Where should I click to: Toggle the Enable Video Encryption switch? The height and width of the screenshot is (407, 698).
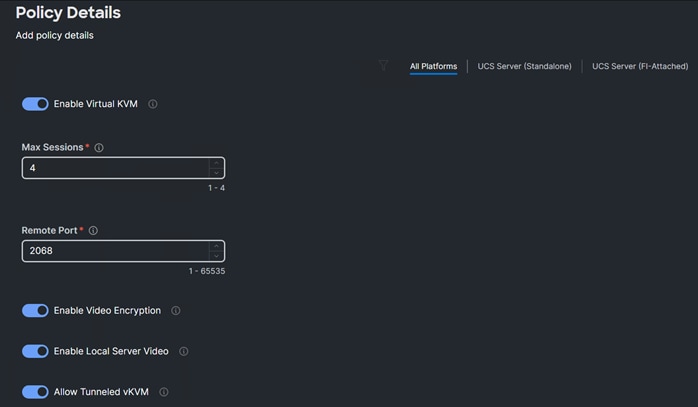(35, 310)
